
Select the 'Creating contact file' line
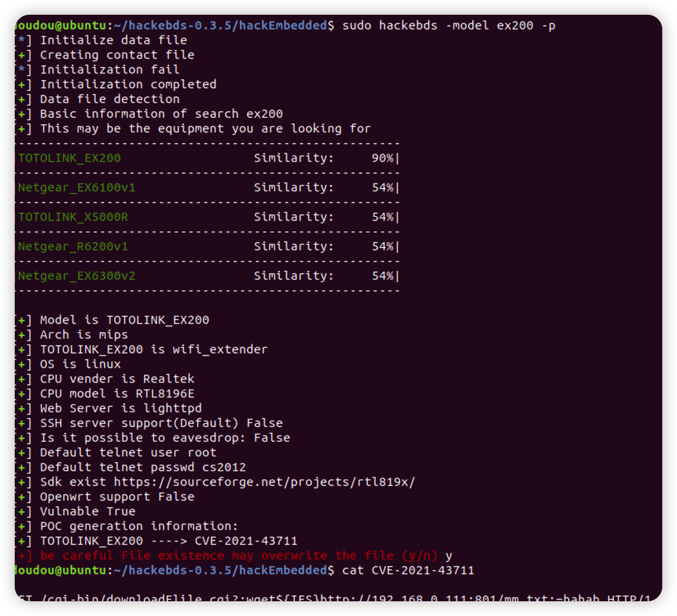[117, 55]
